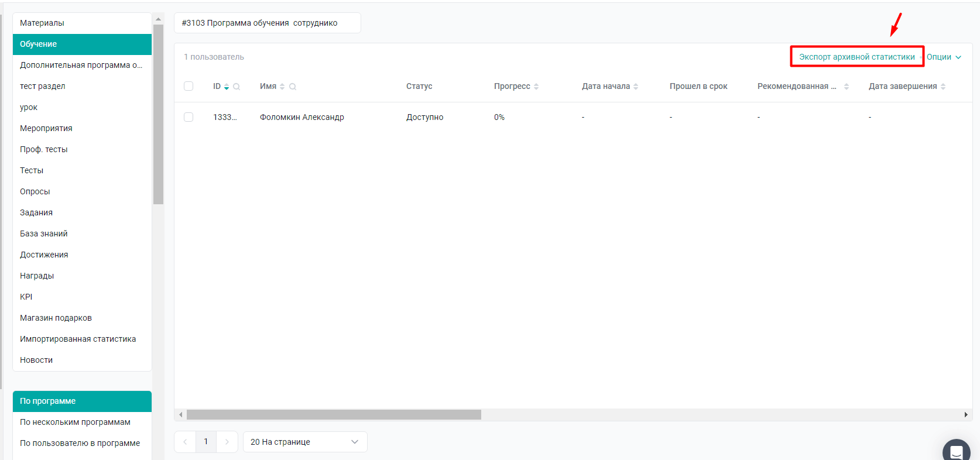Sort table by ID column arrows
This screenshot has width=980, height=460.
point(227,87)
